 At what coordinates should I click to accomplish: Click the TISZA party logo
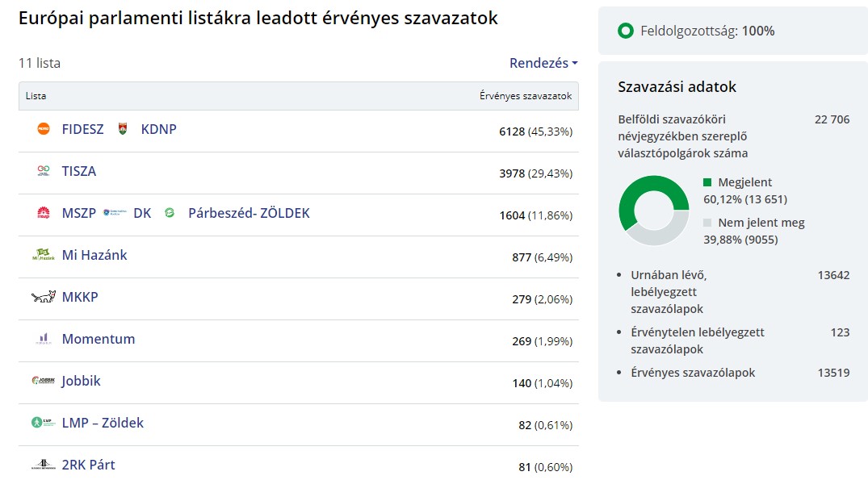point(44,171)
